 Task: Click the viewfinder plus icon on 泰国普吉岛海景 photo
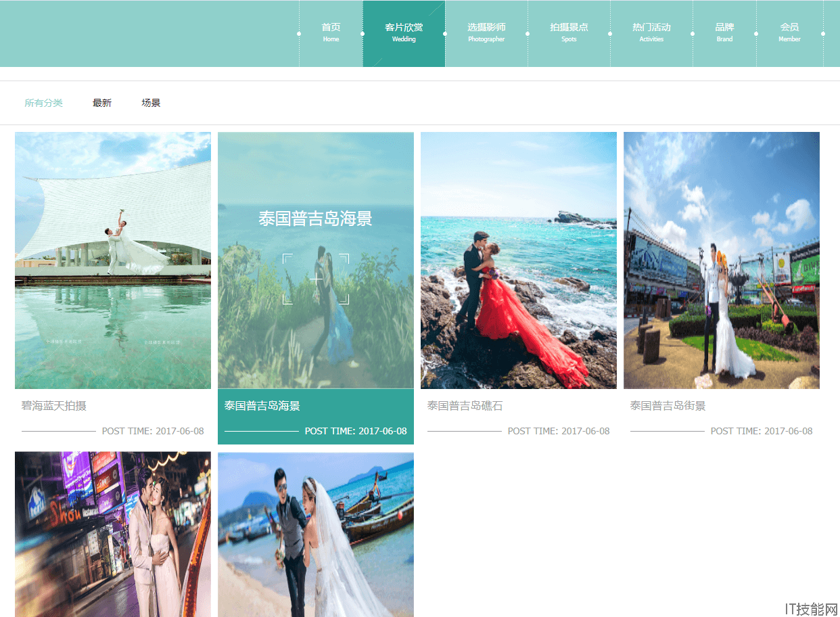316,279
